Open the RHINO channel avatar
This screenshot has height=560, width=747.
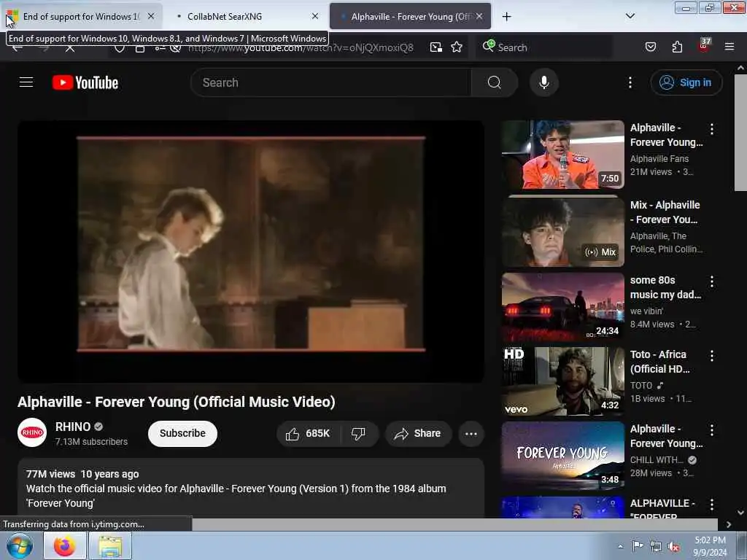pyautogui.click(x=32, y=432)
